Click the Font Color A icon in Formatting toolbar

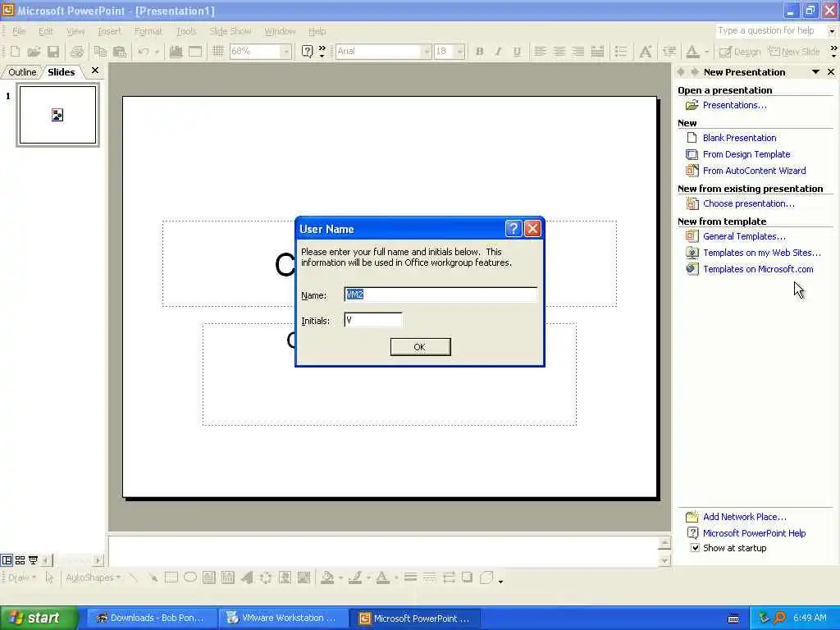[692, 52]
